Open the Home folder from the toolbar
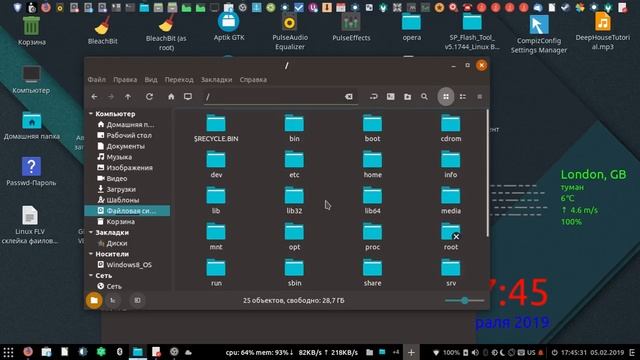 171,97
